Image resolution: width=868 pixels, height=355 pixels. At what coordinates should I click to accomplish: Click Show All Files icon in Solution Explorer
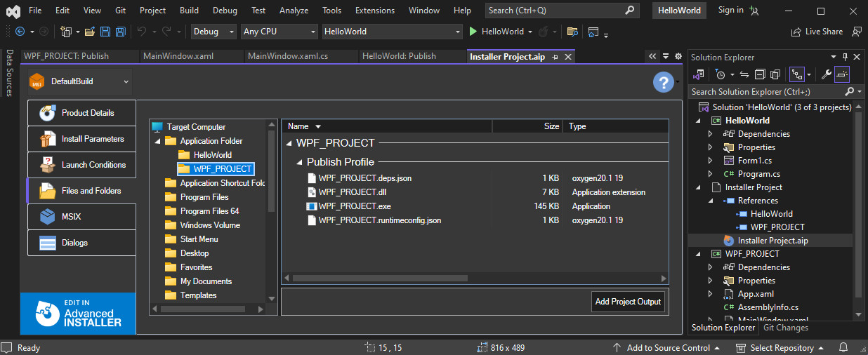point(775,74)
